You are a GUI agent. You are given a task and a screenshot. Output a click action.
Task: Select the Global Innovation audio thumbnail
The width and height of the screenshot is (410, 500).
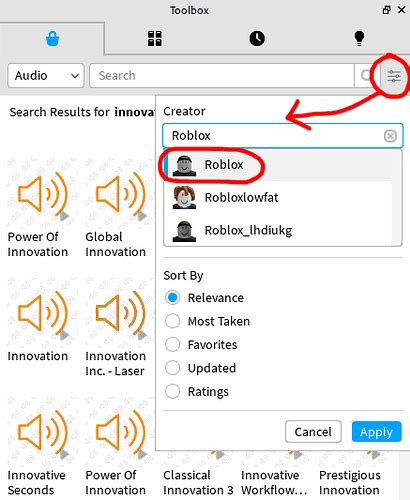click(120, 194)
